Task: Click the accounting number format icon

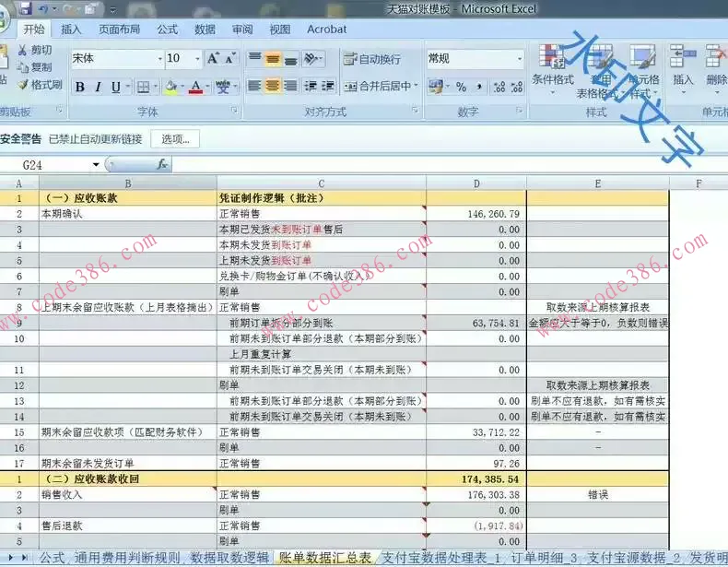Action: [x=436, y=87]
